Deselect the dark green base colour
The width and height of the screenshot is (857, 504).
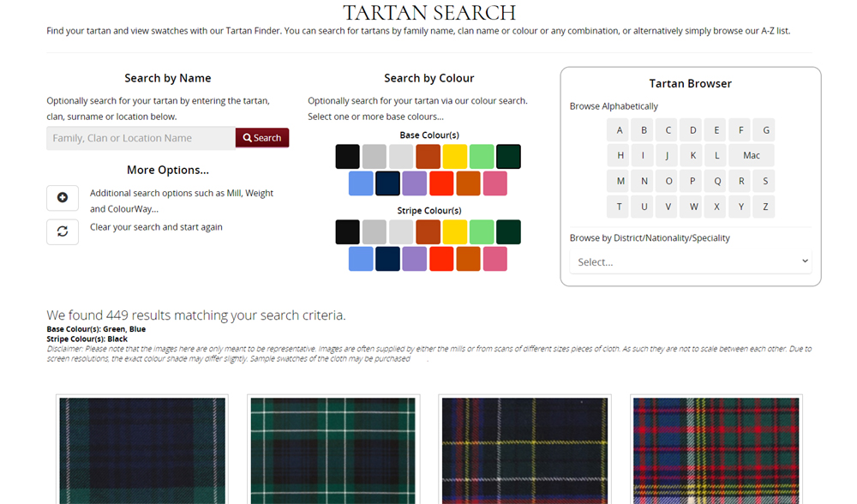(x=508, y=157)
